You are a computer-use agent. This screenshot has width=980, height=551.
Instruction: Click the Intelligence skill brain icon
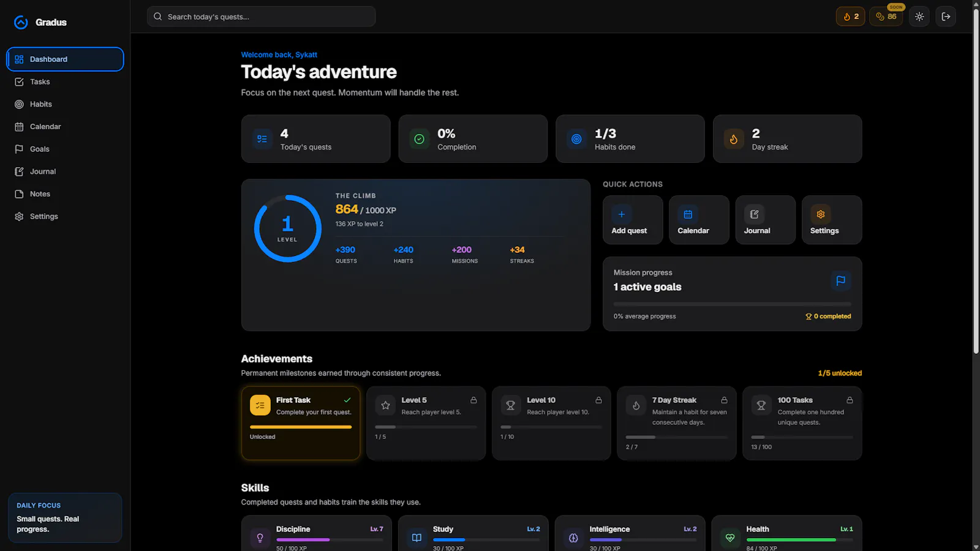pyautogui.click(x=573, y=538)
